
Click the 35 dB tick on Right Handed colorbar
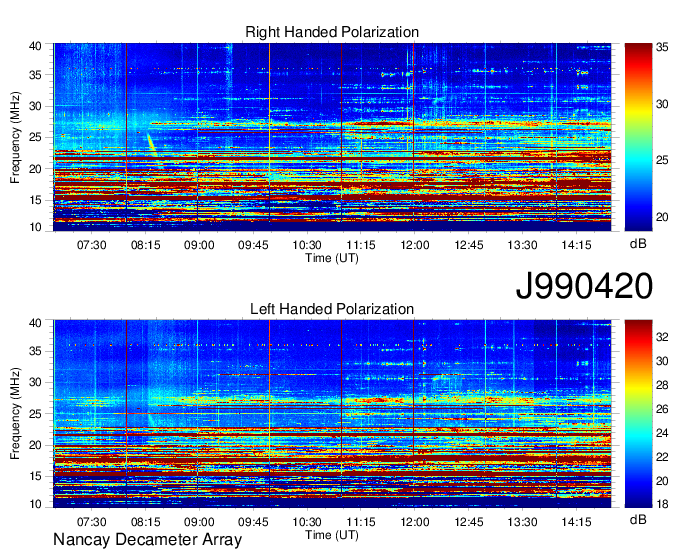[x=662, y=47]
